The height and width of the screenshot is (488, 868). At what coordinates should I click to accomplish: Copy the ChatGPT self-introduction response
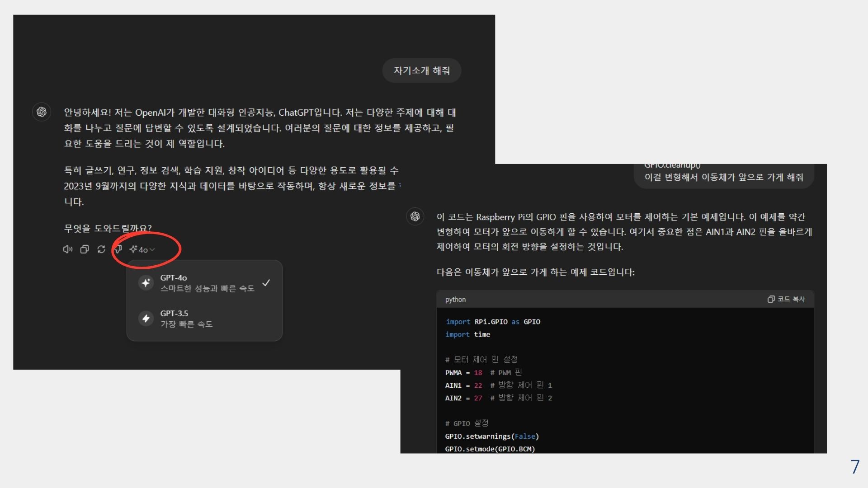85,249
